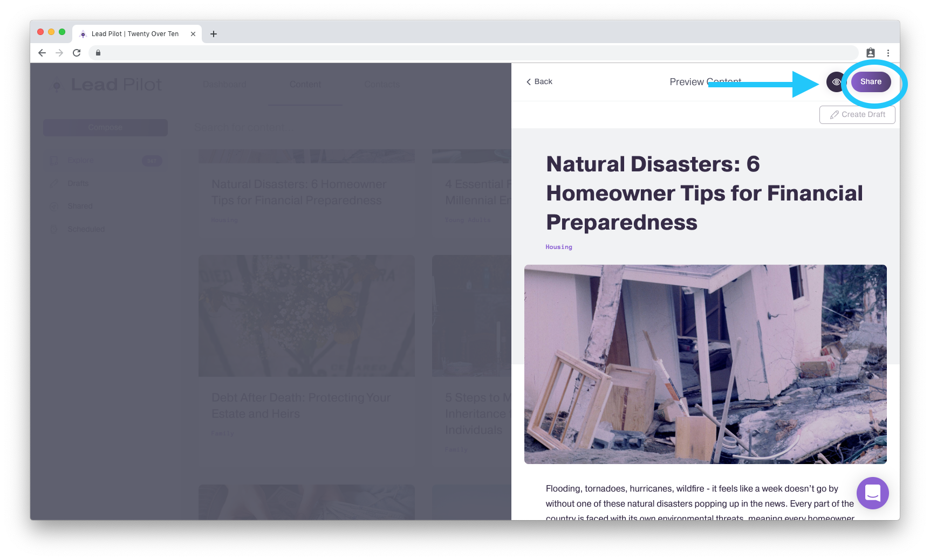
Task: Open Natural Disasters article card title
Action: coord(299,192)
